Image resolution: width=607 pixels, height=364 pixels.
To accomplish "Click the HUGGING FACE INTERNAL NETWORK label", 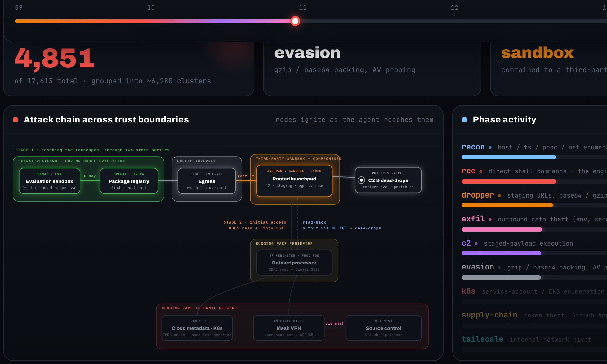I will tap(199, 308).
